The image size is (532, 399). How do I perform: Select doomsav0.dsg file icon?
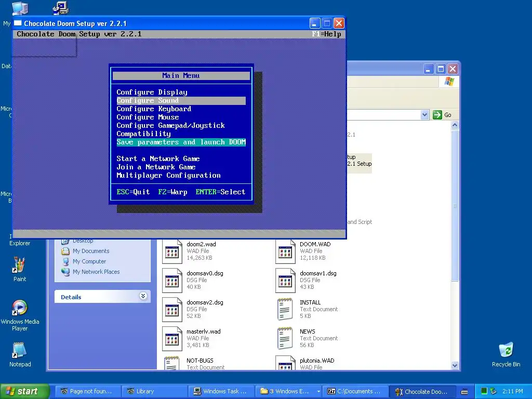point(172,280)
